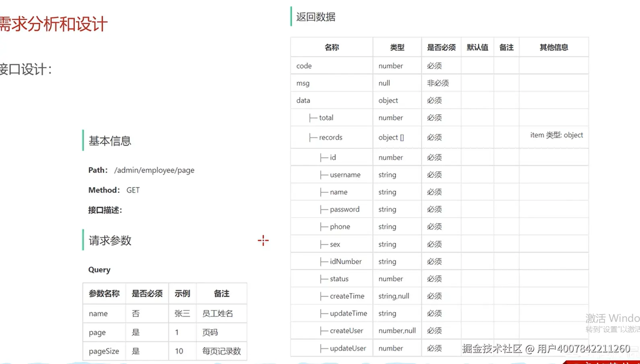
Task: Click the 名称 column header
Action: pyautogui.click(x=331, y=47)
